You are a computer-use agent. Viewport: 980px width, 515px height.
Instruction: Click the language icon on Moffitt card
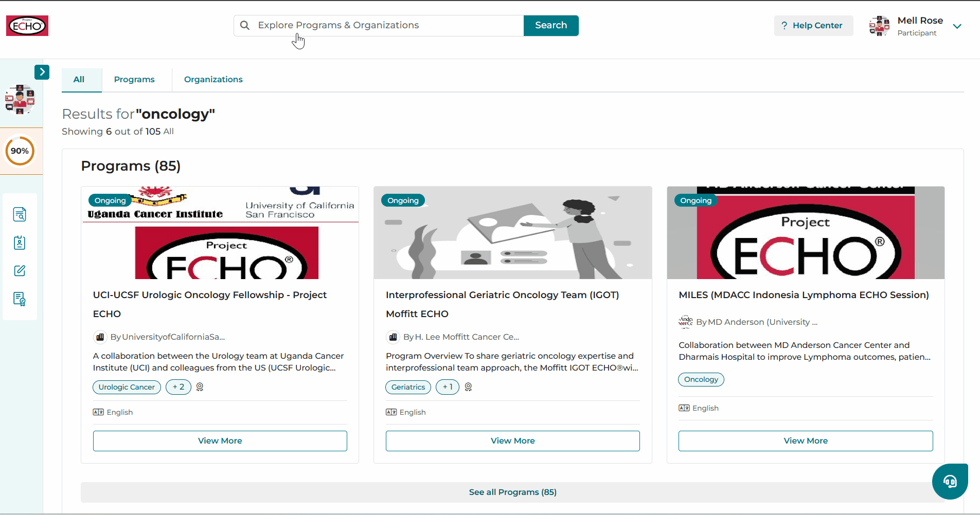(391, 412)
